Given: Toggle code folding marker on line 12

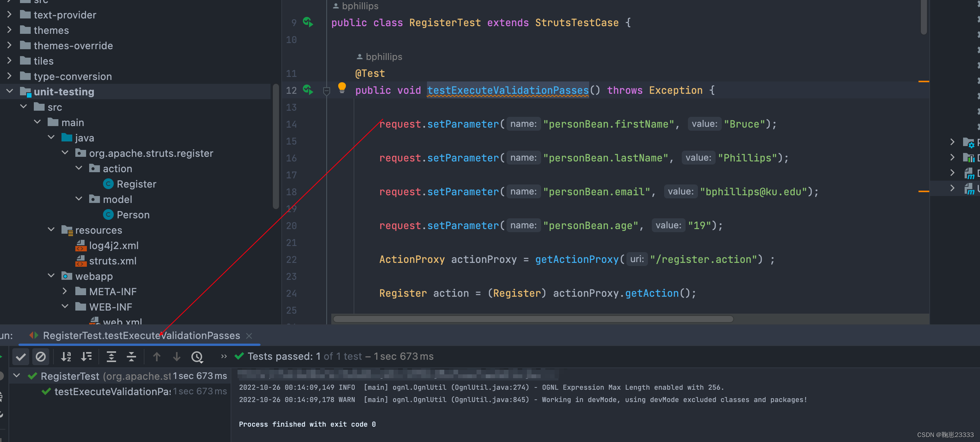Looking at the screenshot, I should click(x=327, y=91).
